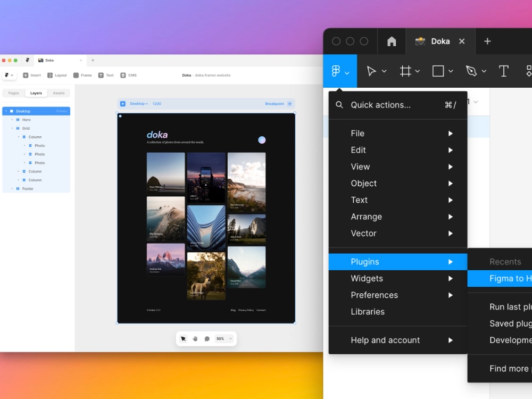This screenshot has height=399, width=532.
Task: Open the Edit submenu
Action: pos(397,150)
